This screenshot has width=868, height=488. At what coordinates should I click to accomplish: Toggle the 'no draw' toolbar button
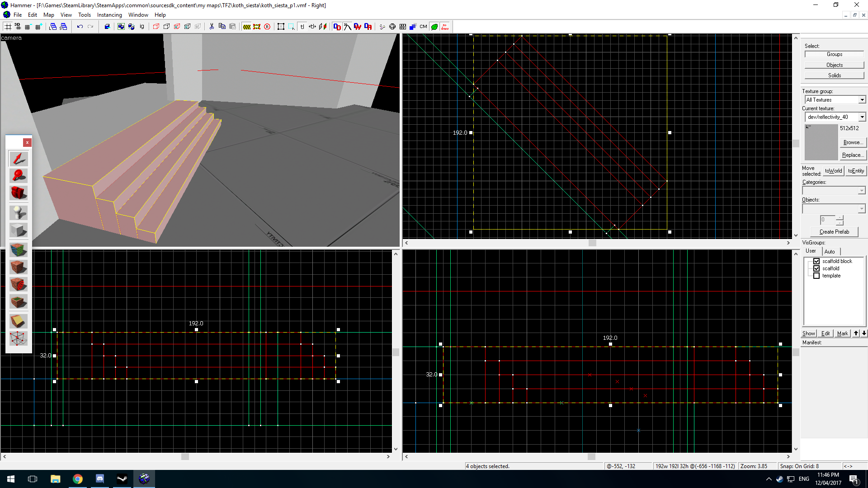(445, 27)
